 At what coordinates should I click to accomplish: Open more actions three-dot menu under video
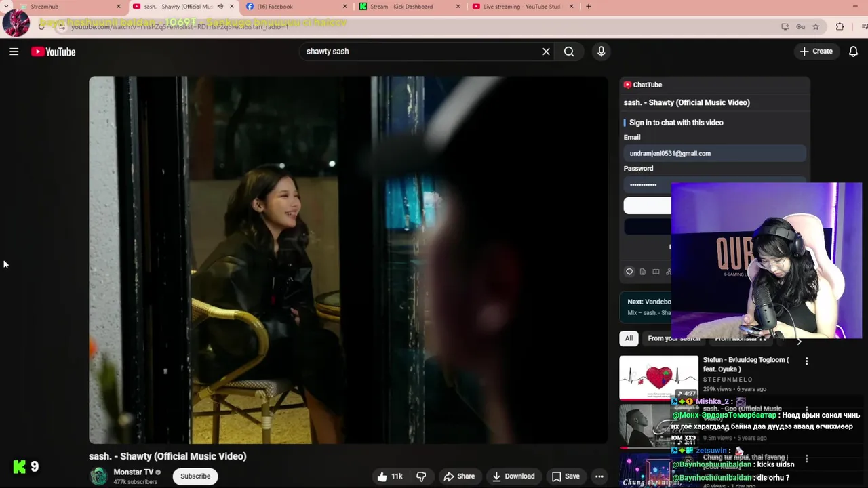[x=599, y=476]
